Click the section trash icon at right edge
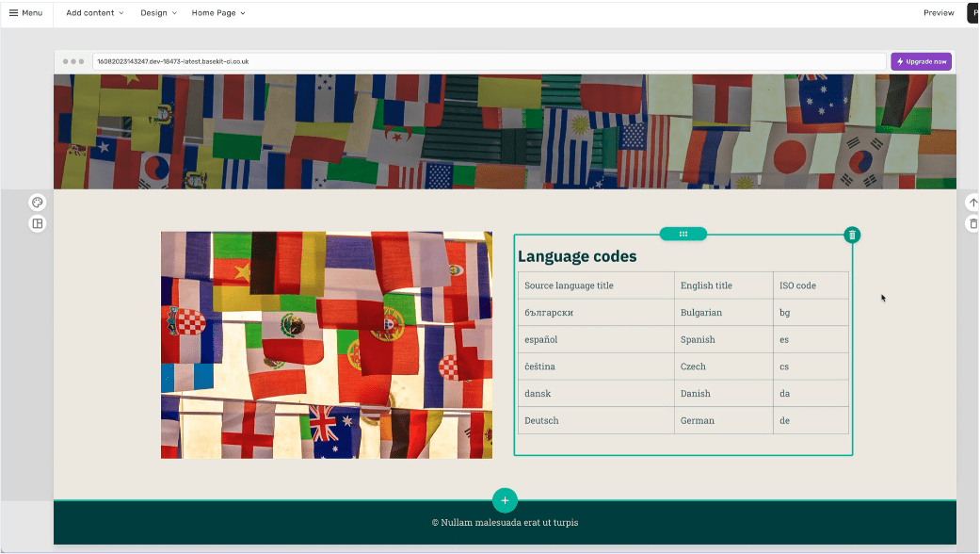The width and height of the screenshot is (980, 554). click(972, 224)
